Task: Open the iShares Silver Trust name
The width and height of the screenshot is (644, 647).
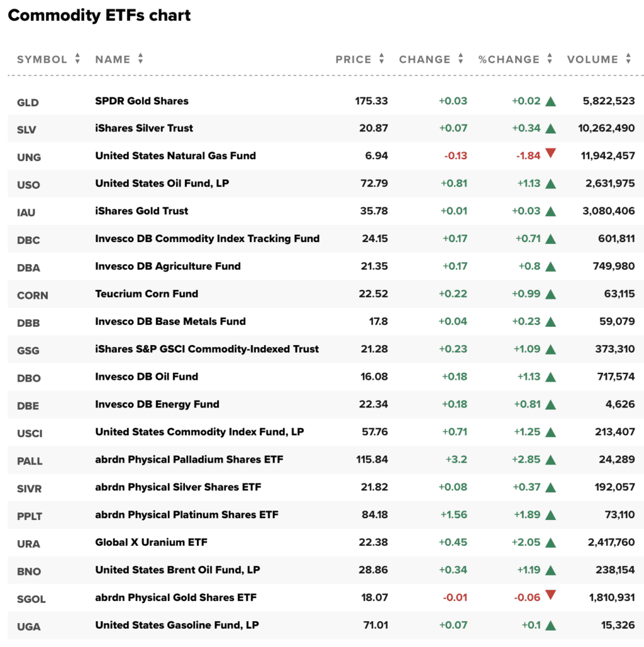Action: (144, 128)
